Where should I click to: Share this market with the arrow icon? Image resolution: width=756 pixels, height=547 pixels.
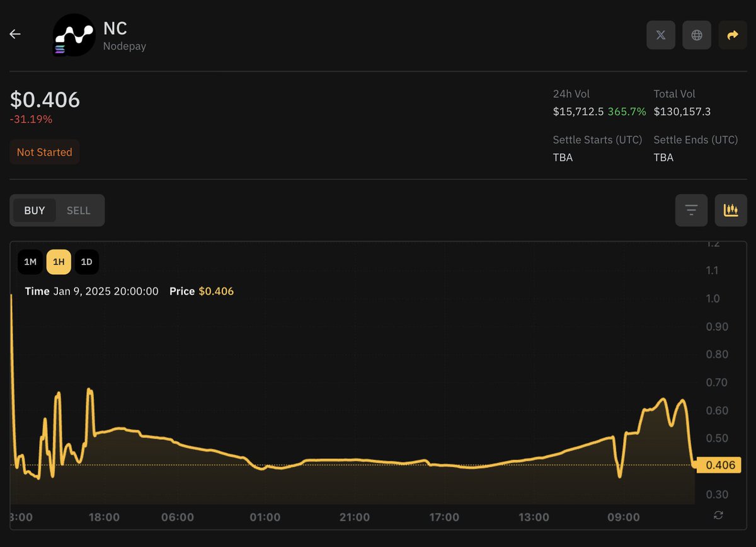pyautogui.click(x=733, y=35)
